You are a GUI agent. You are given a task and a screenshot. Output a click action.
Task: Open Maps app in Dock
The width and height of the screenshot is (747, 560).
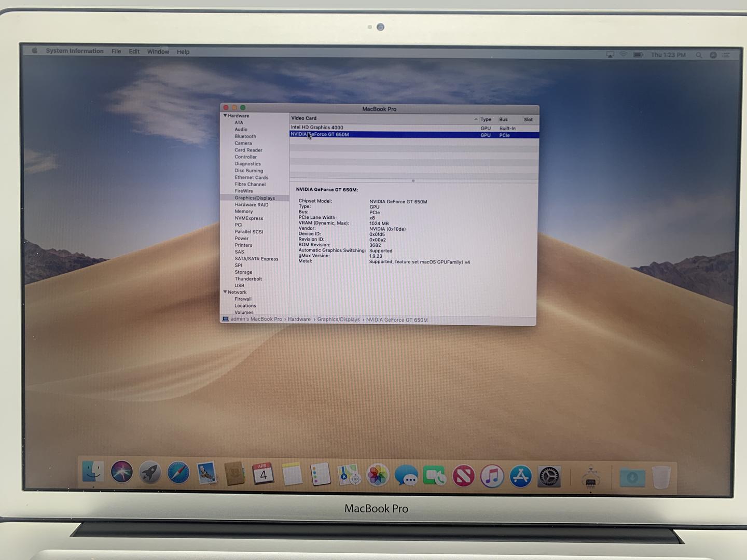pos(349,475)
